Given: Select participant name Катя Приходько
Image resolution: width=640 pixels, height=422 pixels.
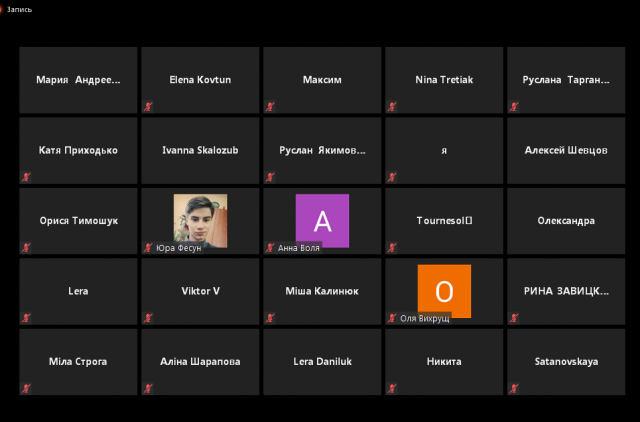Looking at the screenshot, I should click(x=78, y=151).
